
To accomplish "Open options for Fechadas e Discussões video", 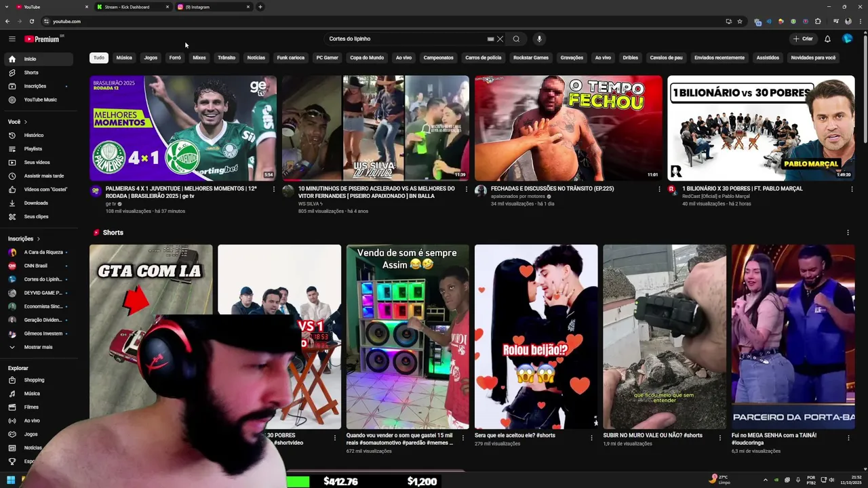I will click(x=659, y=189).
